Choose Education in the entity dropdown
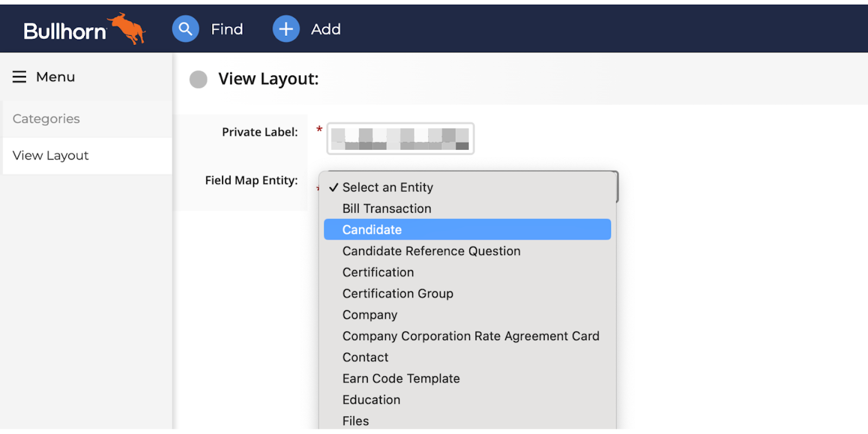Image resolution: width=868 pixels, height=434 pixels. coord(371,400)
